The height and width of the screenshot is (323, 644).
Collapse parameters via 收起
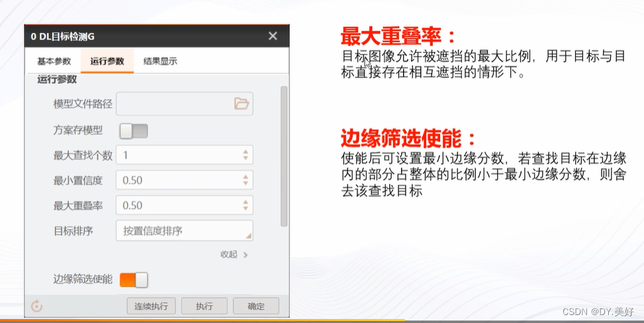(x=234, y=254)
